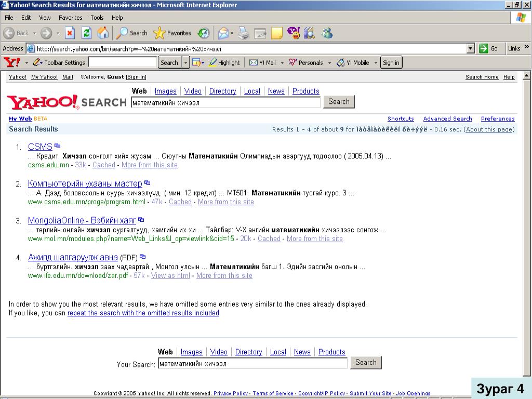The width and height of the screenshot is (532, 399).
Task: Open the MongoliaOnline - Вэбийн хаяг result
Action: coord(82,220)
